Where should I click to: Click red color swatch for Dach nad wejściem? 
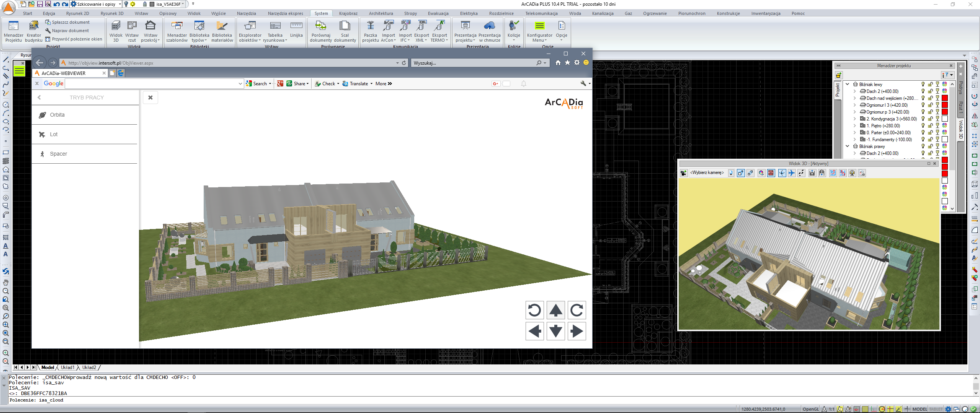point(945,98)
